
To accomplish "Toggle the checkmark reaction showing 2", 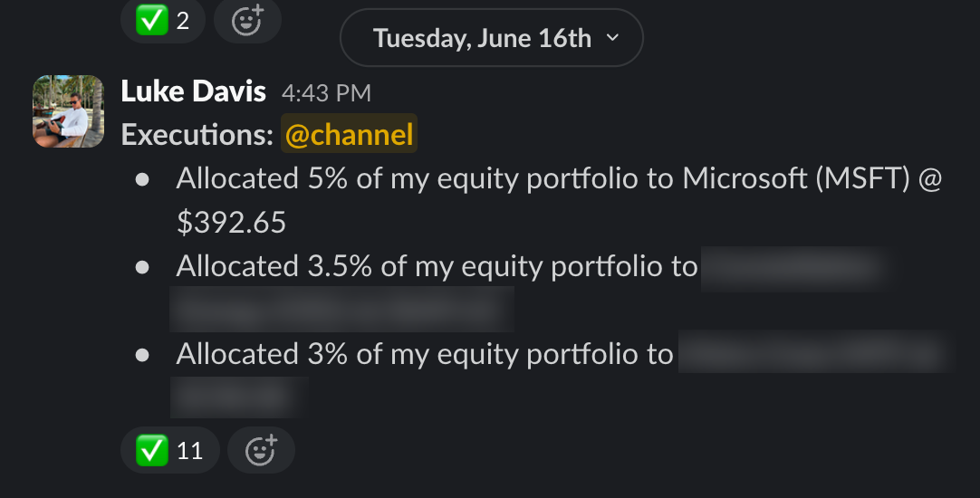I will coord(162,21).
